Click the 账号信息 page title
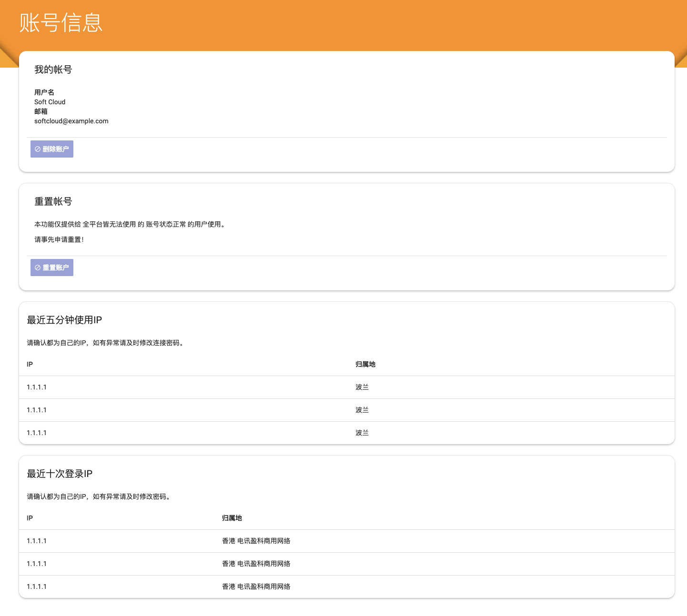 (61, 23)
